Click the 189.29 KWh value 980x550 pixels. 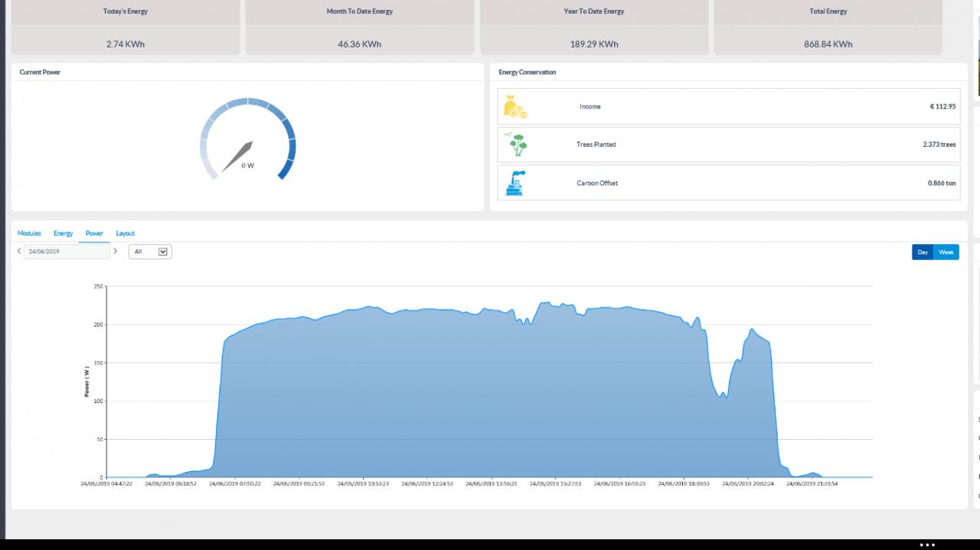point(594,44)
